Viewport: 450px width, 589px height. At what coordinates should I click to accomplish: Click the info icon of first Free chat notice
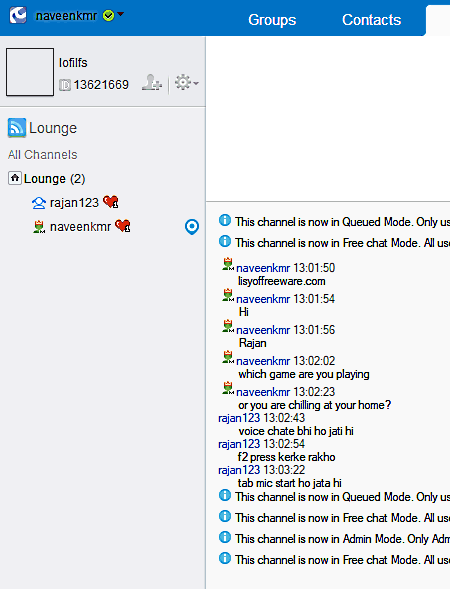click(x=225, y=241)
